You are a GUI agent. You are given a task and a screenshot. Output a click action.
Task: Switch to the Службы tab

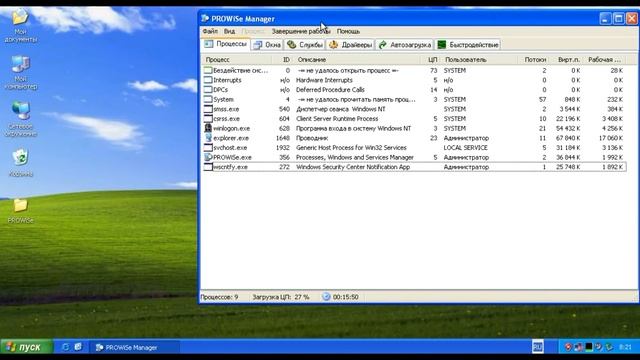[305, 45]
